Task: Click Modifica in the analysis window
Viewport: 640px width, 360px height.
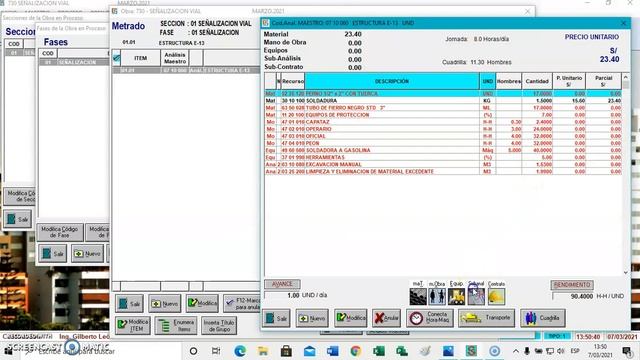Action: click(x=351, y=318)
